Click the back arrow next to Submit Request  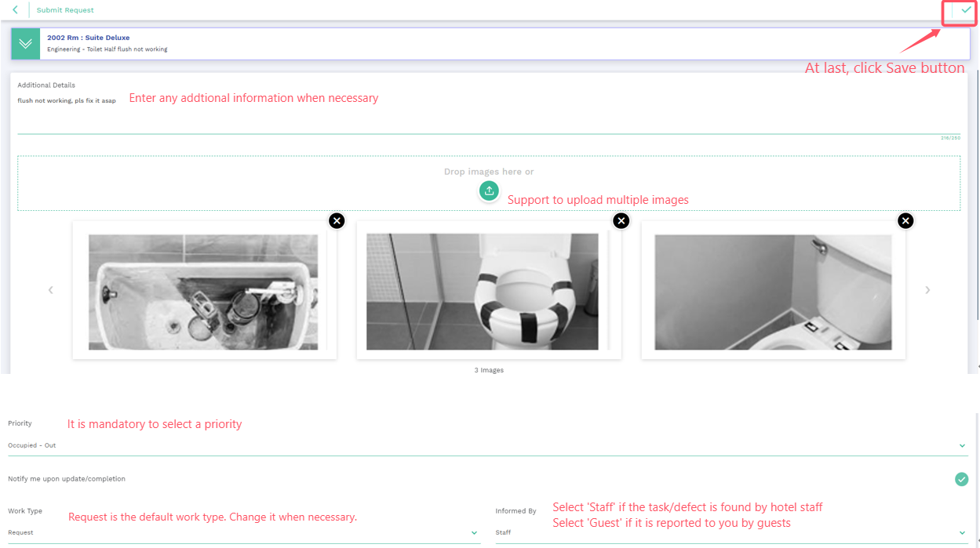coord(15,10)
